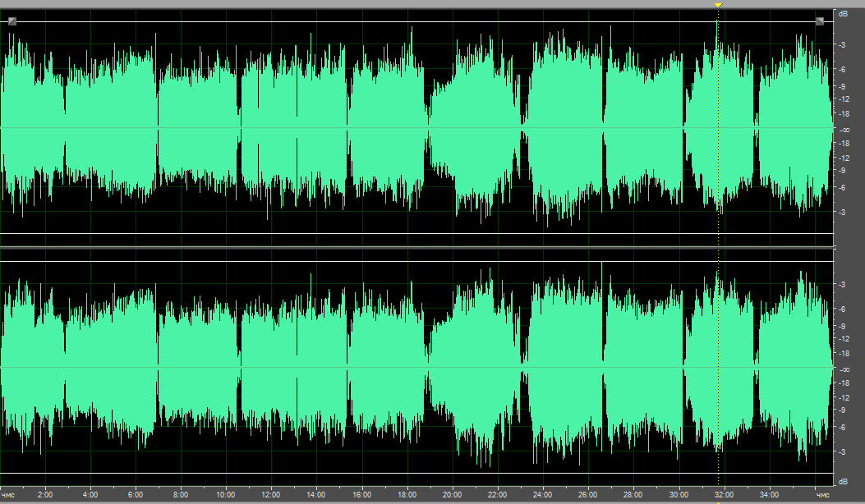Click the top channel's upper -3 dB label
The width and height of the screenshot is (865, 504).
[843, 45]
